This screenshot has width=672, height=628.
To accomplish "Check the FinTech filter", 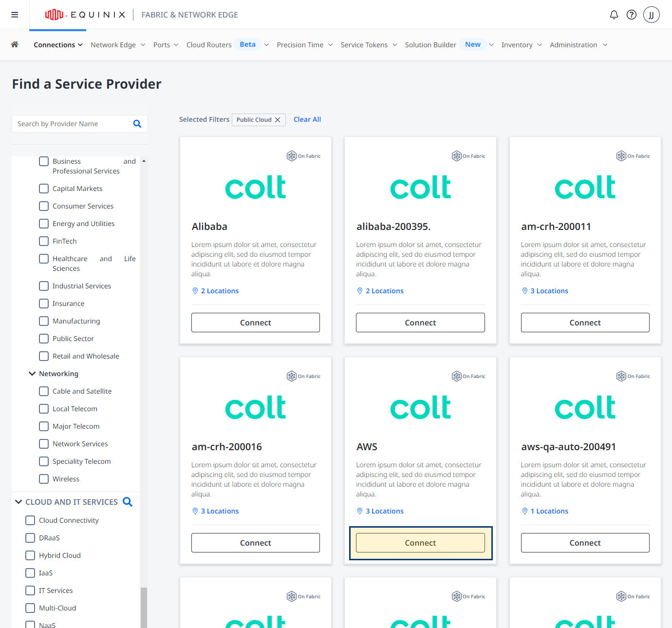I will pos(44,241).
